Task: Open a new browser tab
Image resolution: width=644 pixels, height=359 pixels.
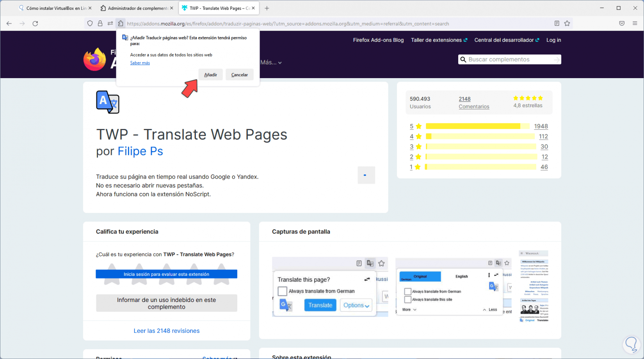Action: [267, 8]
